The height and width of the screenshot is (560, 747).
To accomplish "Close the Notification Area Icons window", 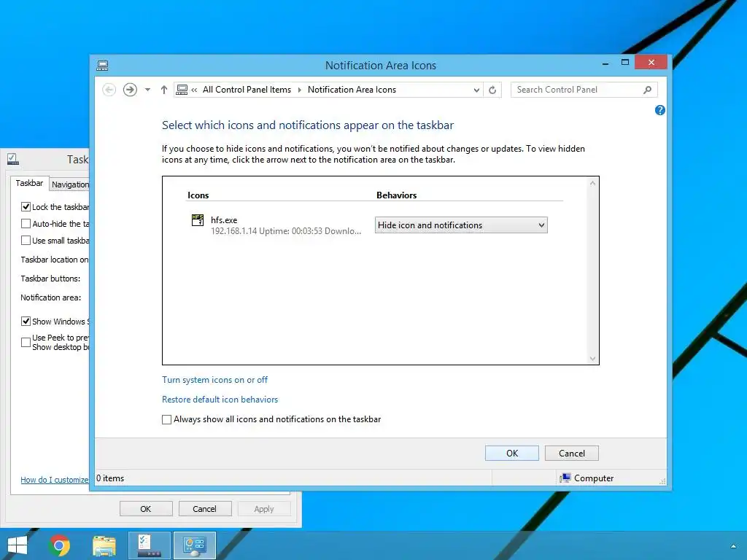I will (651, 63).
